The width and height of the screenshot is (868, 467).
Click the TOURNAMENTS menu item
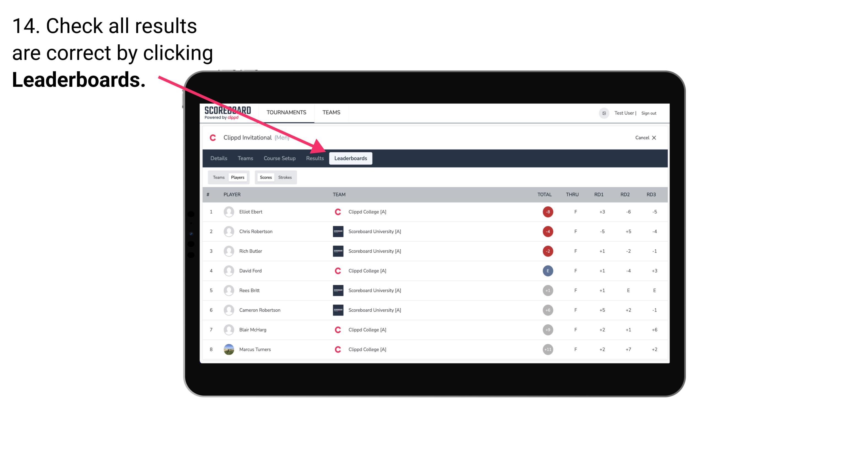pos(287,112)
